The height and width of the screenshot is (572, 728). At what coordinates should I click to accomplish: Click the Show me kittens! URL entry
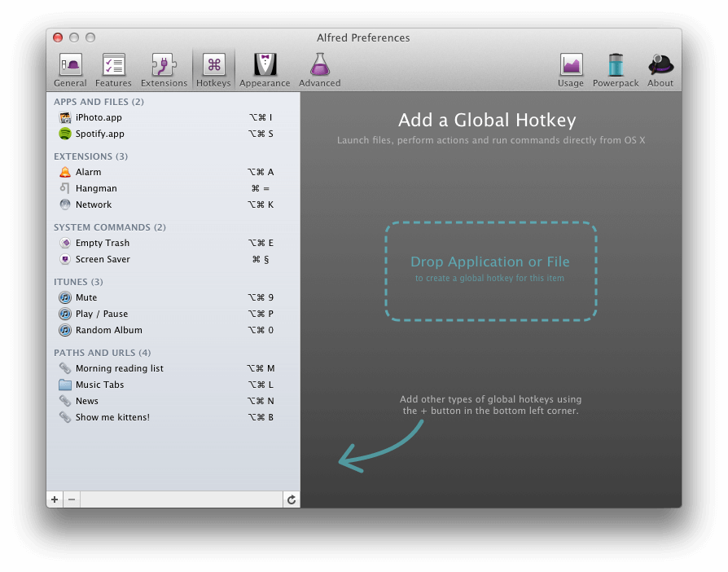click(x=112, y=417)
